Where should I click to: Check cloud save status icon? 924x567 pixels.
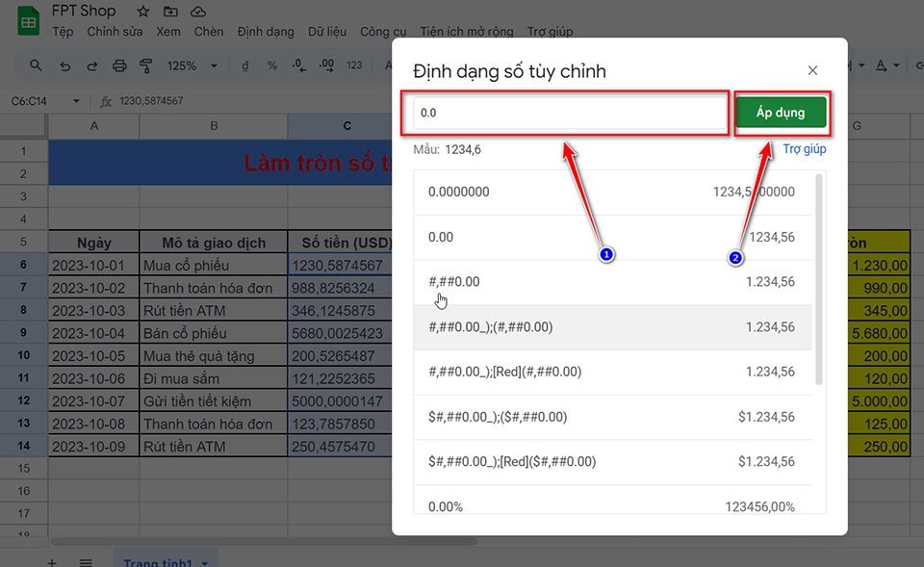coord(198,12)
